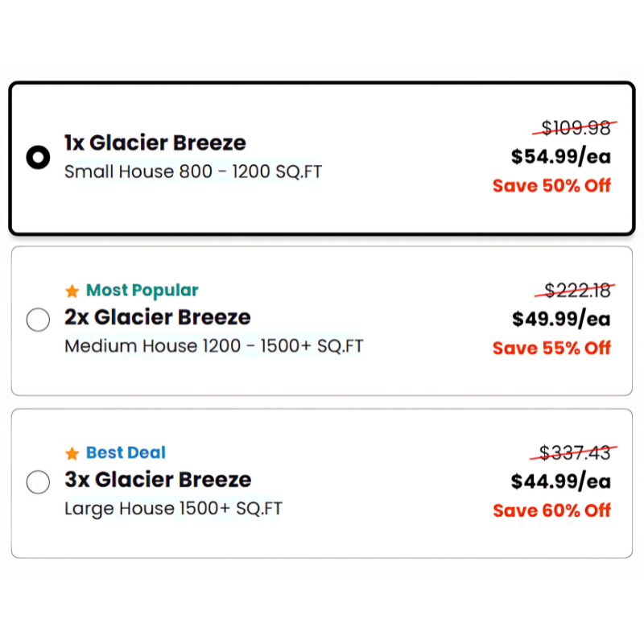644x644 pixels.
Task: Click the $49.99/ea price
Action: coord(561,319)
